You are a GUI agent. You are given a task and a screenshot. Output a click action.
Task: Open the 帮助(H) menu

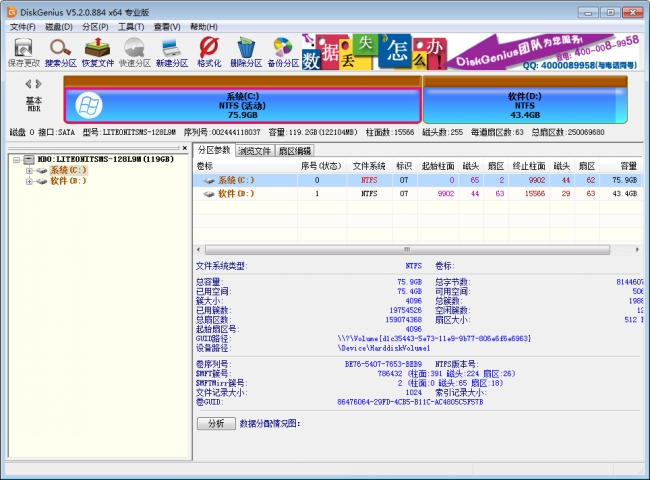click(204, 27)
